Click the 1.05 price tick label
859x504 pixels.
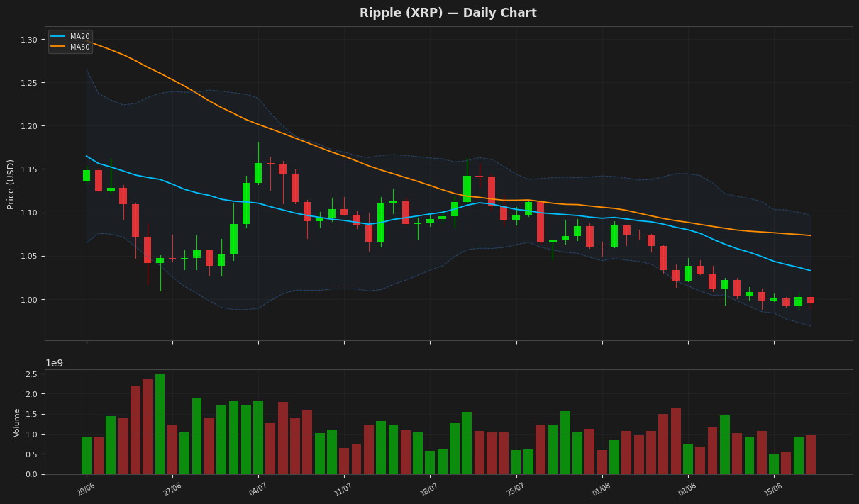coord(28,256)
